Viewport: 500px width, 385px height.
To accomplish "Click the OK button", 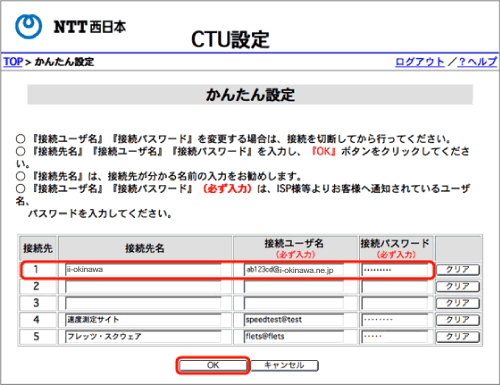I will click(x=213, y=365).
